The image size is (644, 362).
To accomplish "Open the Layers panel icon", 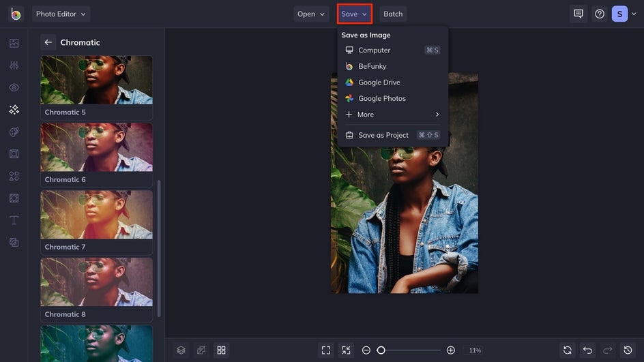I will [x=181, y=350].
